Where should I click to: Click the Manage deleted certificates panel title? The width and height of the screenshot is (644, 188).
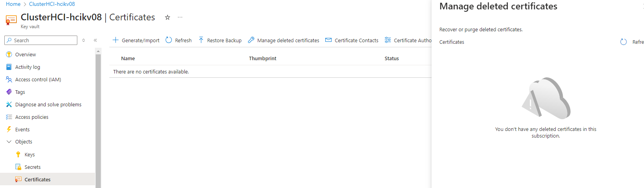(x=498, y=6)
